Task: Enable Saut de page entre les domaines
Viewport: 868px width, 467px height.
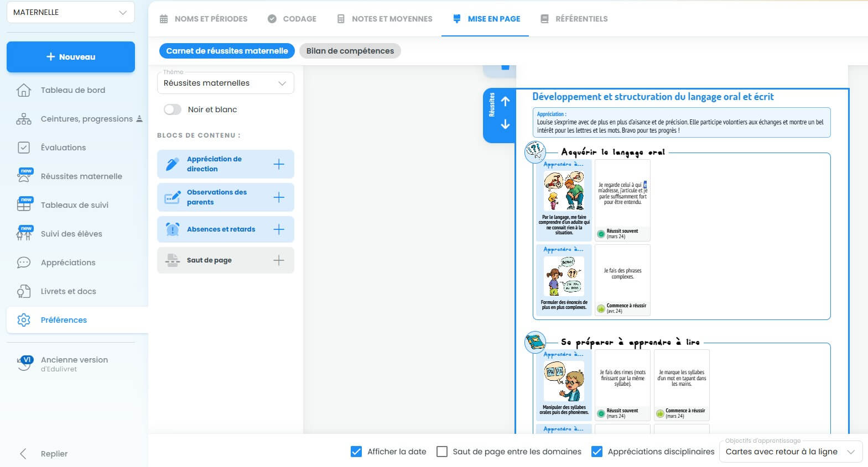Action: [442, 452]
